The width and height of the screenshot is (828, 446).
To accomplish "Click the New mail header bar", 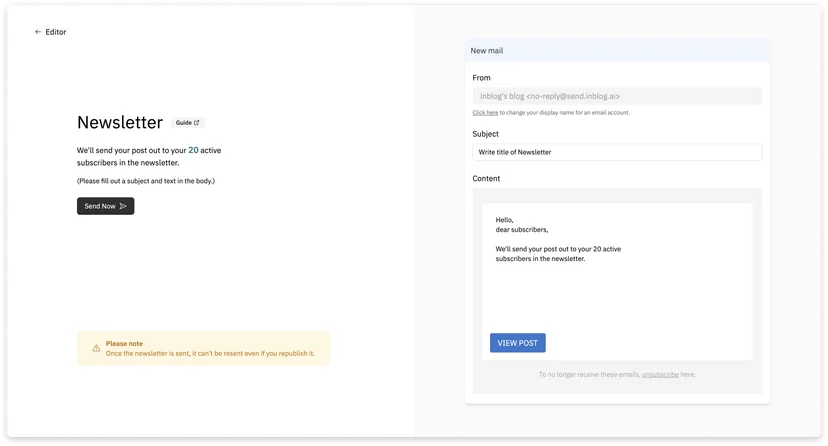I will tap(617, 51).
